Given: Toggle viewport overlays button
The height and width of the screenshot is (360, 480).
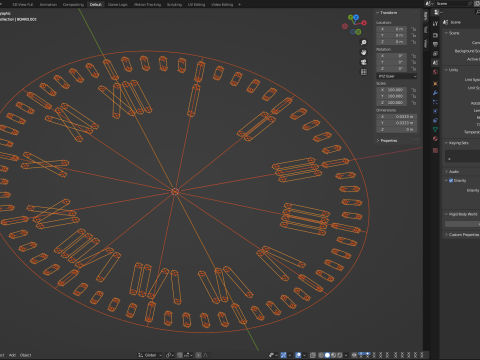Looking at the screenshot, I should tap(298, 355).
